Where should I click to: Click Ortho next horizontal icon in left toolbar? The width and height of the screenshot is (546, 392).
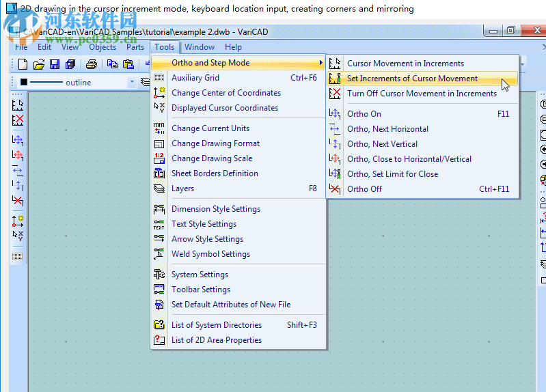pos(18,170)
